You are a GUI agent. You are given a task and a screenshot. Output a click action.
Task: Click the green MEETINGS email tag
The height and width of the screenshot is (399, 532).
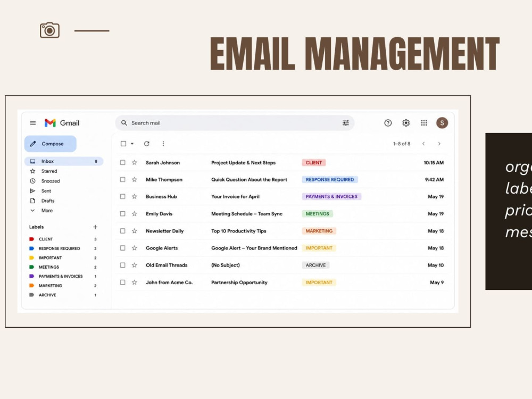click(x=318, y=214)
